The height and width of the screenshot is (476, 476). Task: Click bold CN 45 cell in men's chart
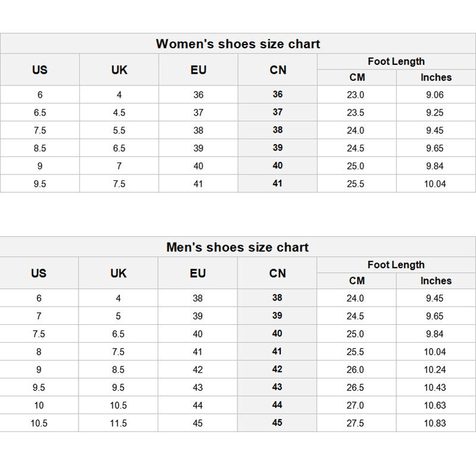coord(277,423)
